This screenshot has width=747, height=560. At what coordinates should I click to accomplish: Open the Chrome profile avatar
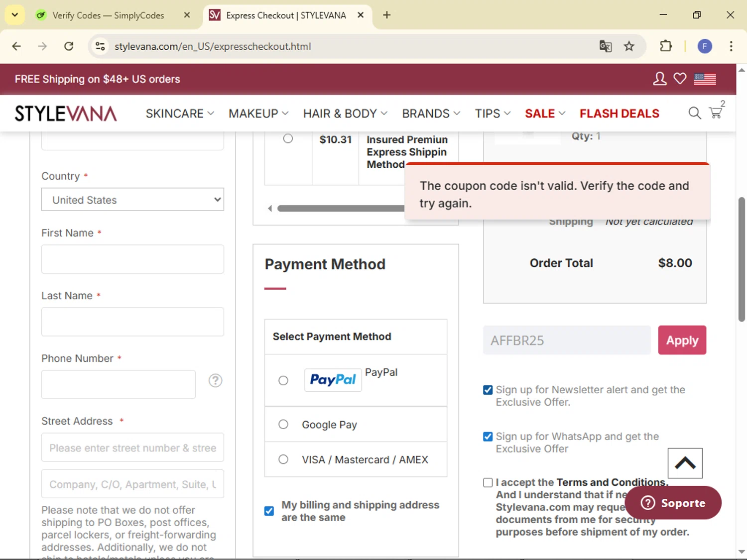tap(705, 46)
